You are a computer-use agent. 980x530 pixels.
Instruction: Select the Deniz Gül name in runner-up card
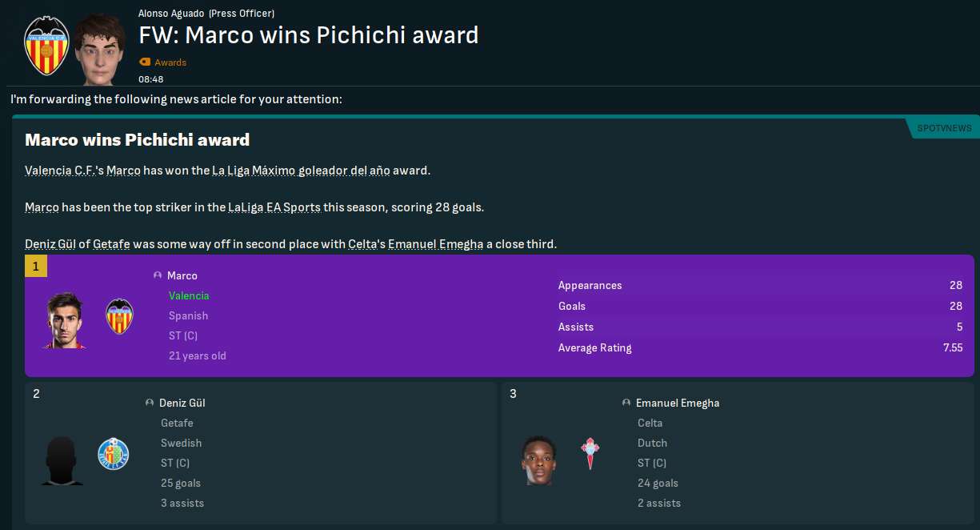[x=182, y=403]
